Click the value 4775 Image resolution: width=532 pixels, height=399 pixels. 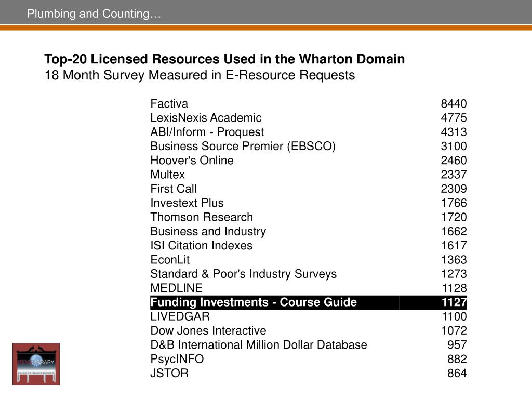pos(454,118)
